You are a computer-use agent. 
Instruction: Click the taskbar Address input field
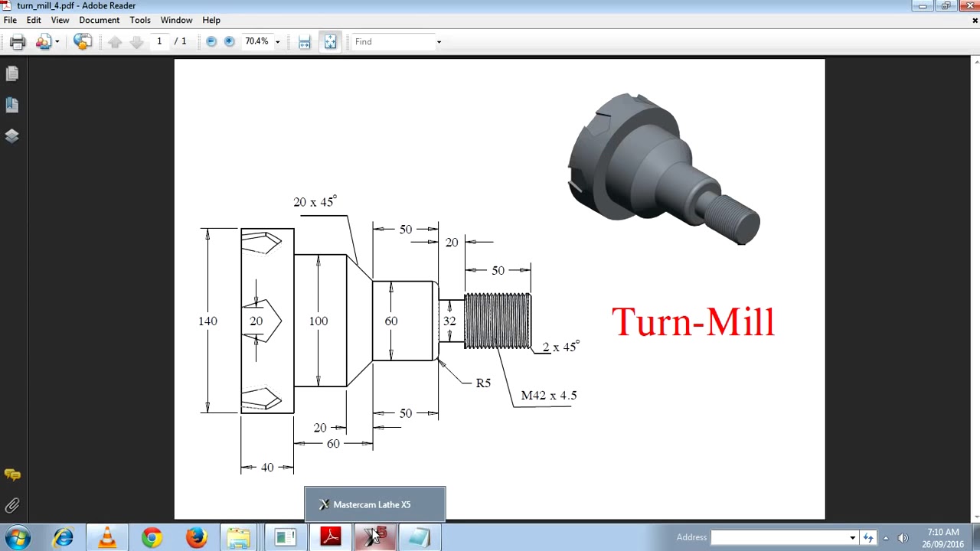coord(779,538)
